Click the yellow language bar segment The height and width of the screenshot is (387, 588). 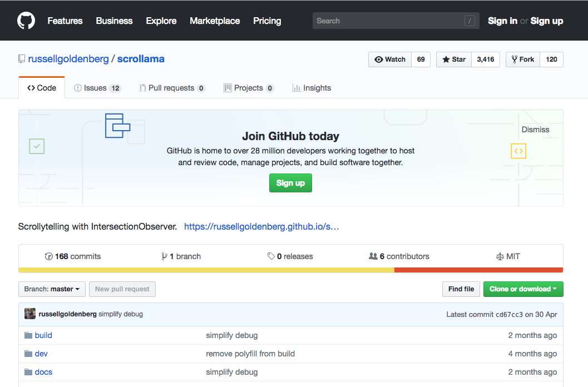[206, 270]
